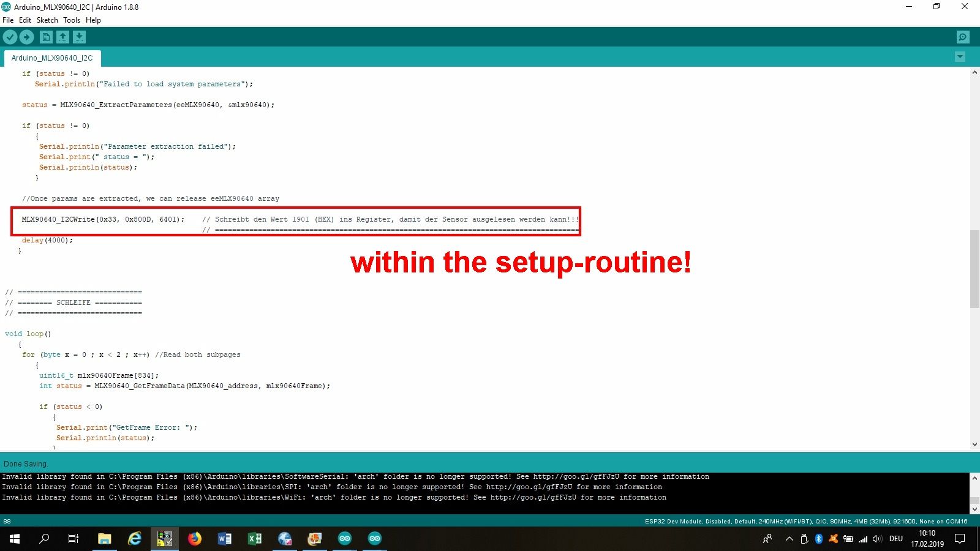Open the File menu
980x551 pixels.
coord(8,20)
